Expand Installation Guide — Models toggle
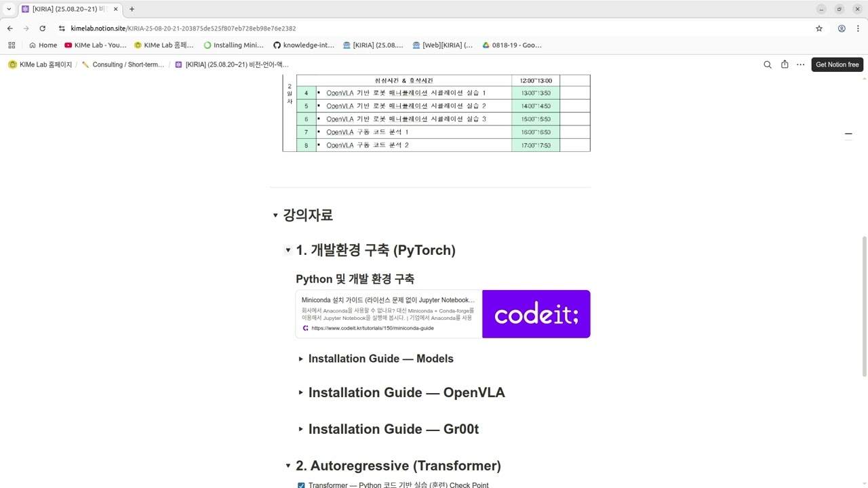This screenshot has width=868, height=488. click(301, 359)
